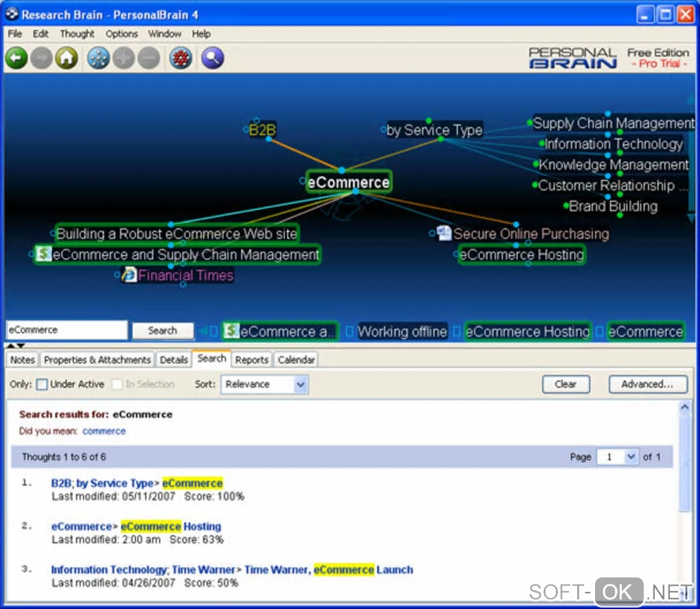
Task: Open search result eCommerce Hosting link
Action: pyautogui.click(x=171, y=527)
